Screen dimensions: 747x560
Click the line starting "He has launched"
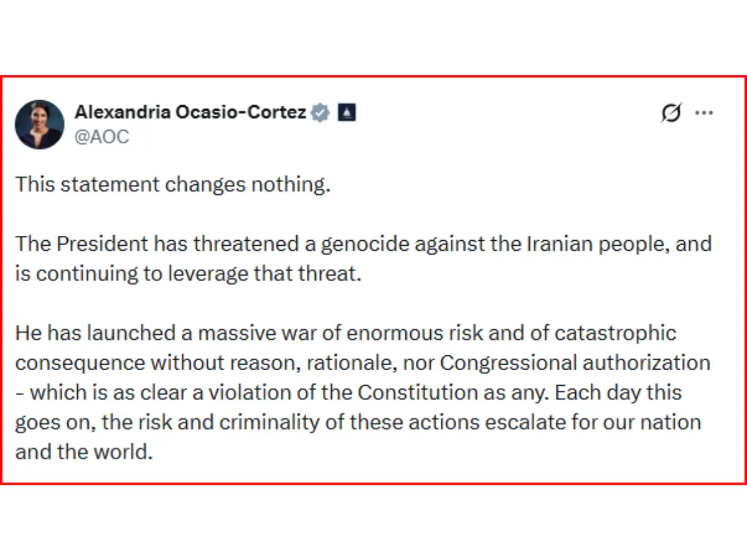(x=346, y=333)
